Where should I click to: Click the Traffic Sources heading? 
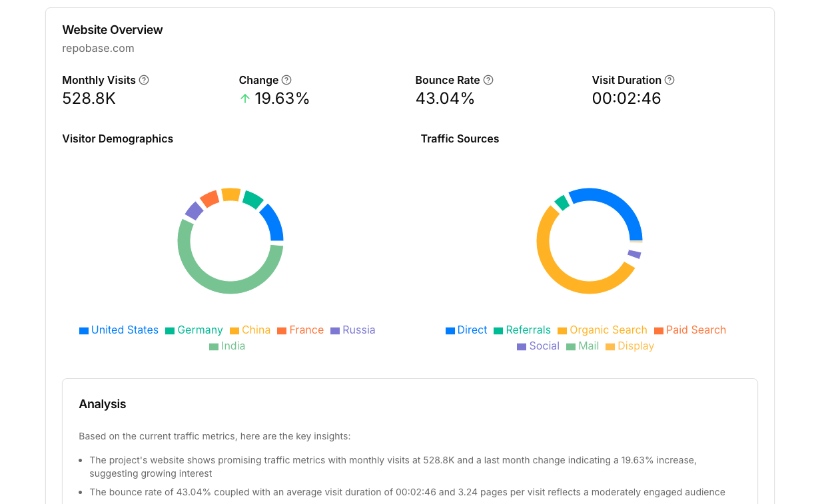tap(460, 138)
